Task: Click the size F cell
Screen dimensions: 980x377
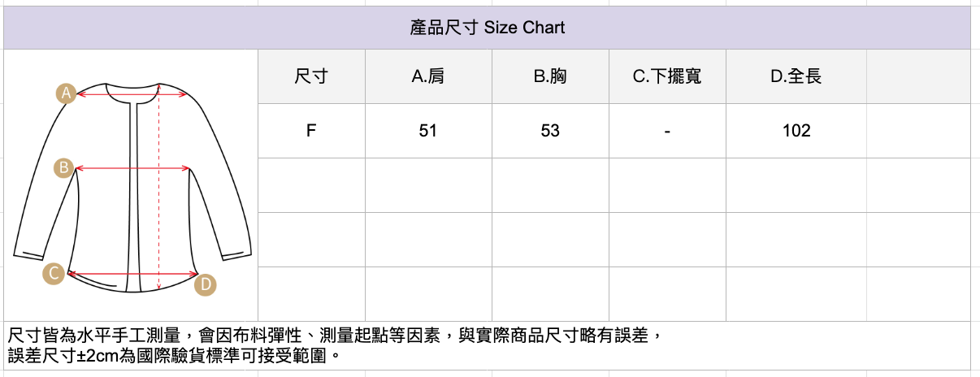Action: [311, 131]
